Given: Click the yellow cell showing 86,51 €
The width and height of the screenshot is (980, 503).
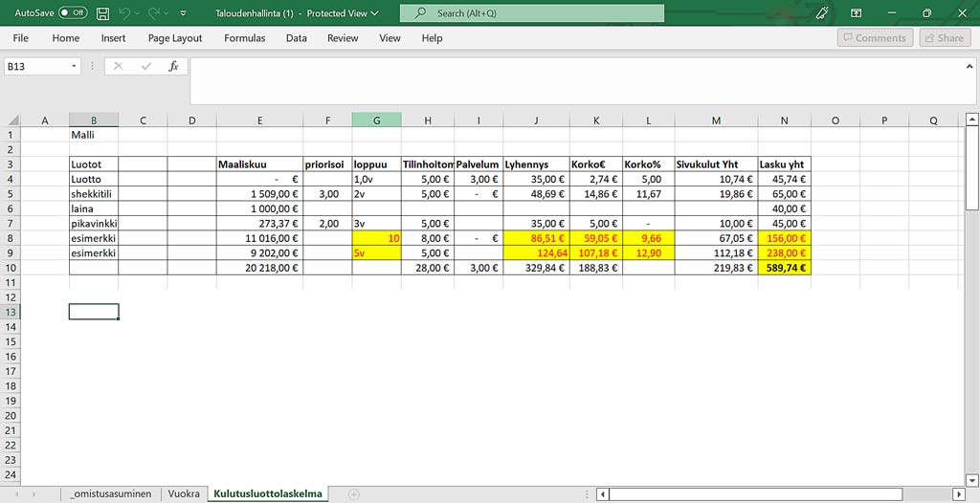Looking at the screenshot, I should [536, 238].
